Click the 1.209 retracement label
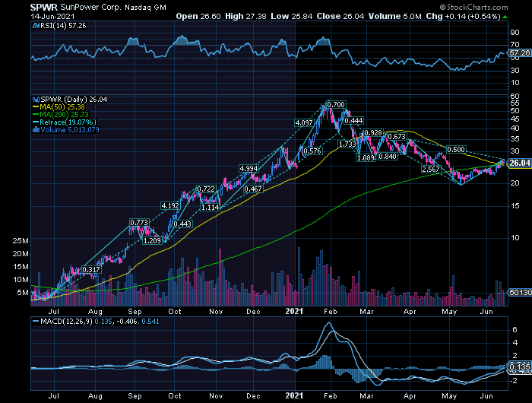Image resolution: width=532 pixels, height=403 pixels. [152, 241]
